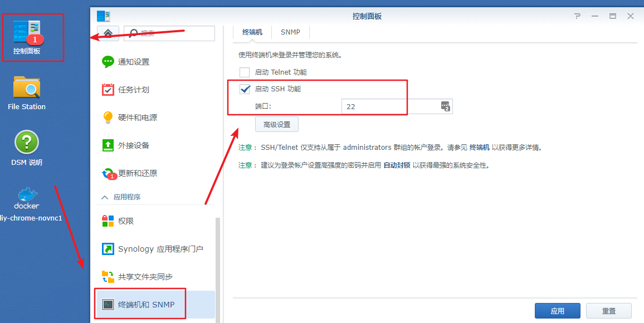This screenshot has width=644, height=323.
Task: Select 终端机和 SNMP in the sidebar
Action: point(156,305)
